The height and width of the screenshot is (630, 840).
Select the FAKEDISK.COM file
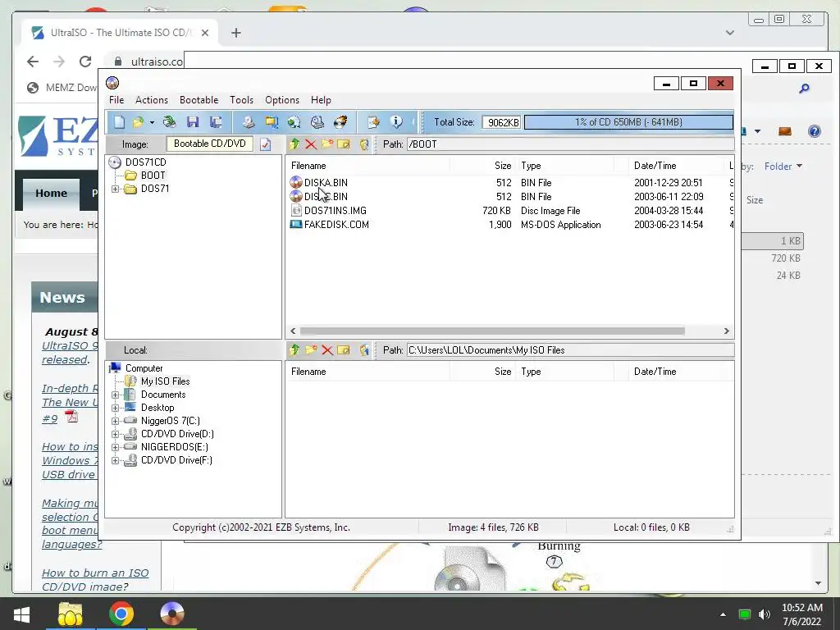coord(336,225)
